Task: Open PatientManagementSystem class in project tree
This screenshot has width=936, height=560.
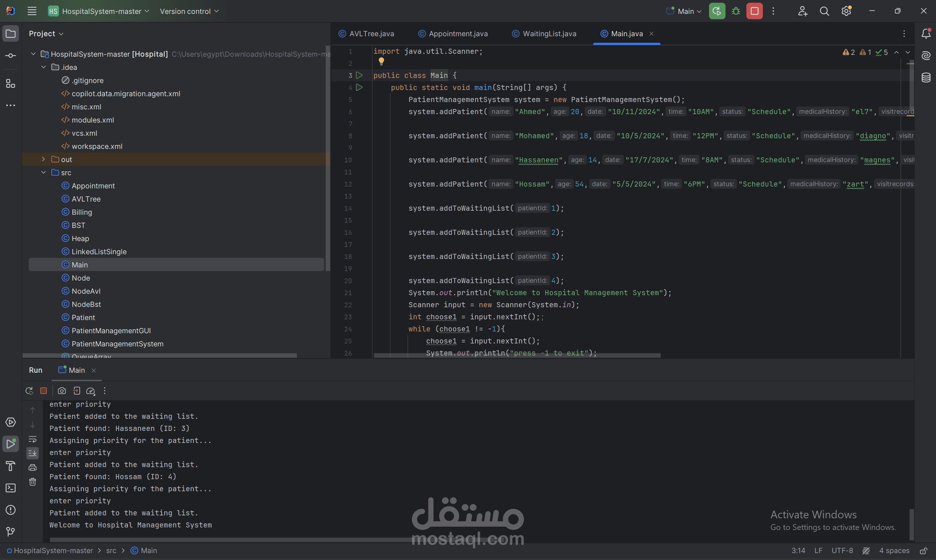Action: click(118, 344)
